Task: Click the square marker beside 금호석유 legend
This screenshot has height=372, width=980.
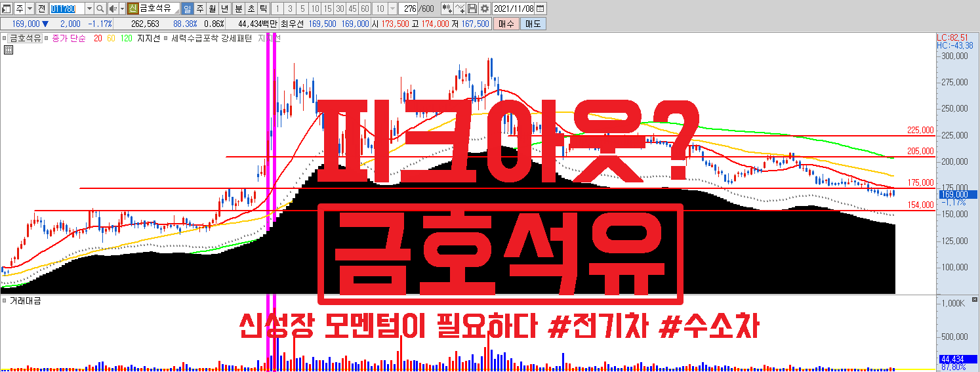Action: point(5,38)
